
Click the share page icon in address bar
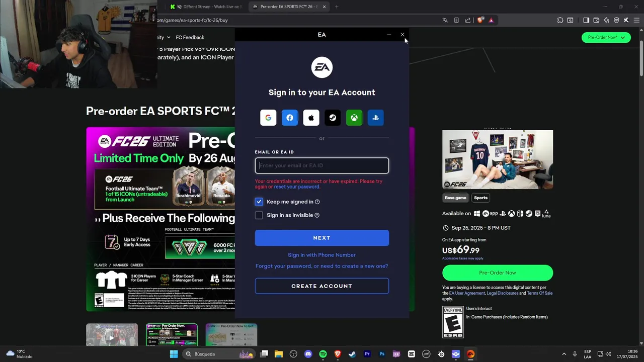(x=468, y=20)
